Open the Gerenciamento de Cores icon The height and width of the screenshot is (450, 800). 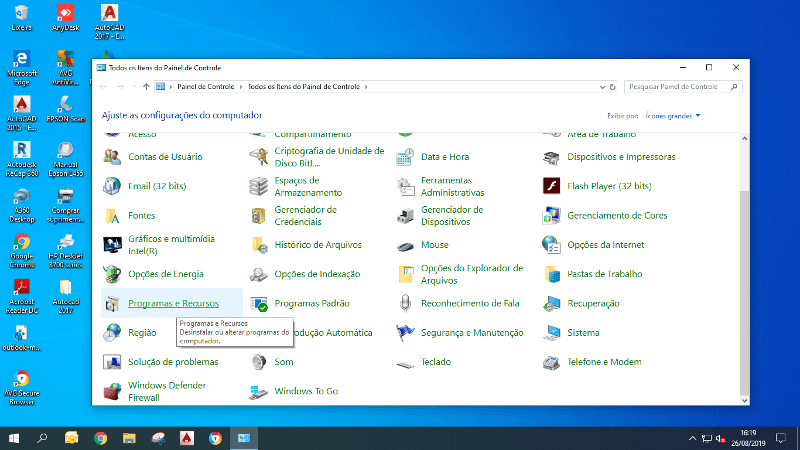tap(552, 216)
